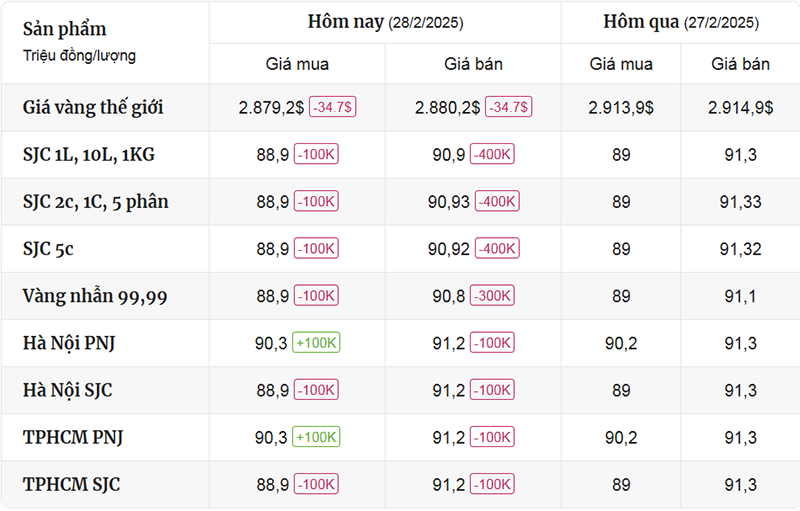Click the -300K badge in Vàng nhẫn 99,99 row
The image size is (800, 511).
point(492,296)
